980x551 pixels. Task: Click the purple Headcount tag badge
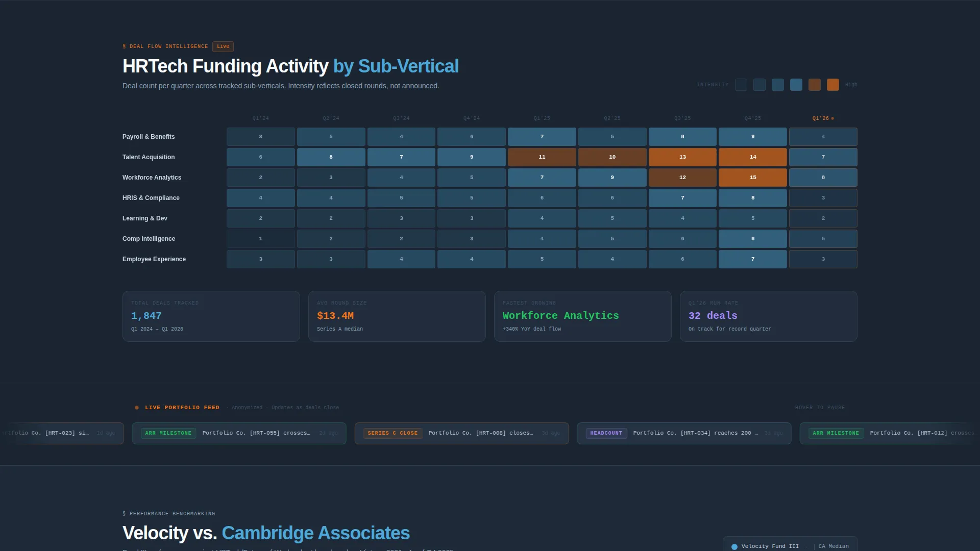coord(606,433)
